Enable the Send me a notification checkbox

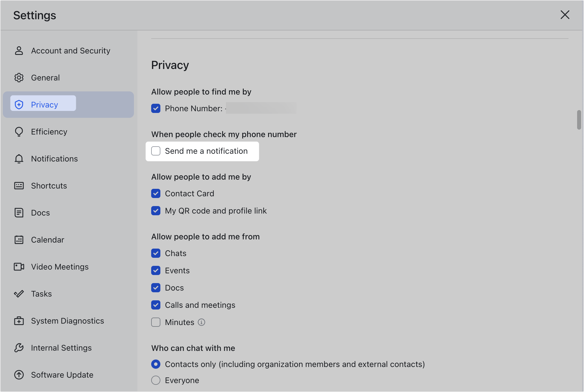pos(156,151)
